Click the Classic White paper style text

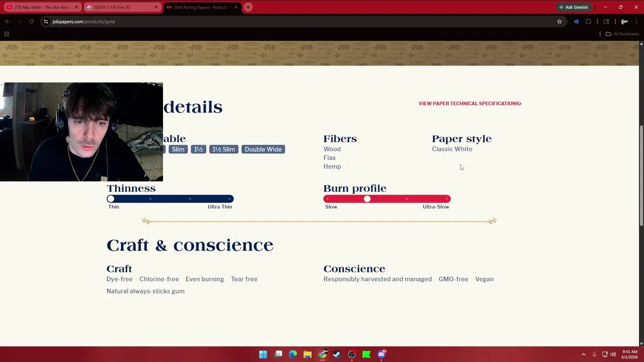coord(452,149)
